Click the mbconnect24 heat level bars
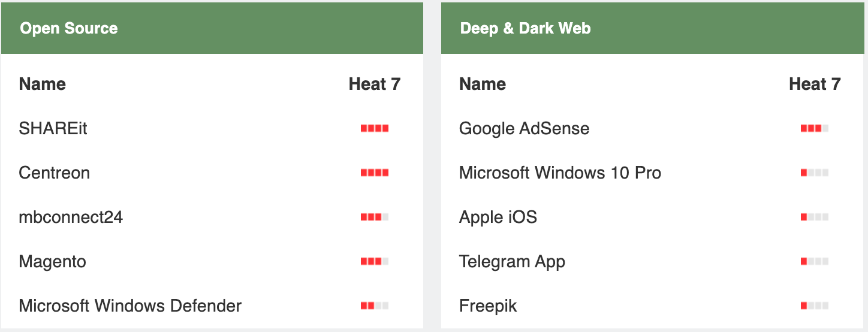This screenshot has width=868, height=332. (375, 217)
